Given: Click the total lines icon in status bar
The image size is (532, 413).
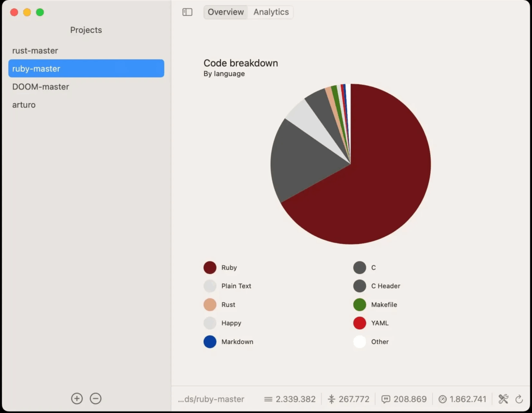Looking at the screenshot, I should click(x=268, y=399).
